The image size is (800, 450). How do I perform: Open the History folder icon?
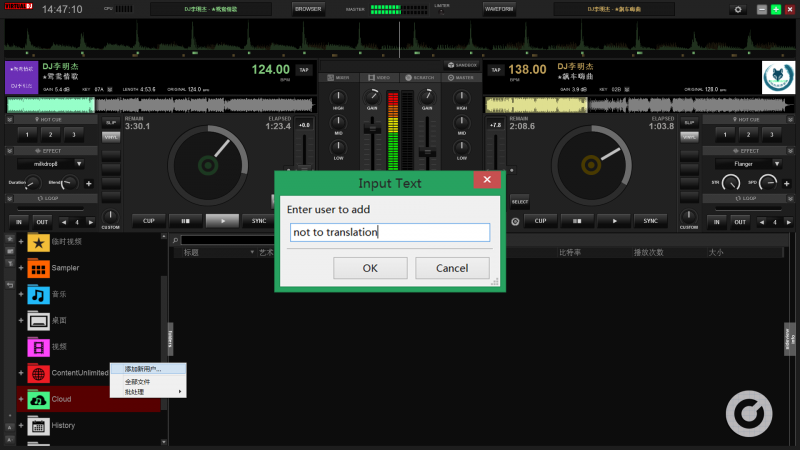pyautogui.click(x=38, y=425)
